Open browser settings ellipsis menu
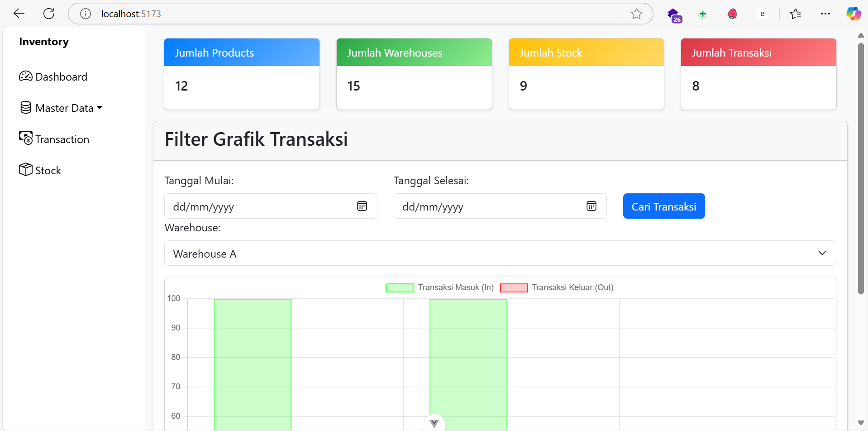The image size is (868, 431). 825,14
